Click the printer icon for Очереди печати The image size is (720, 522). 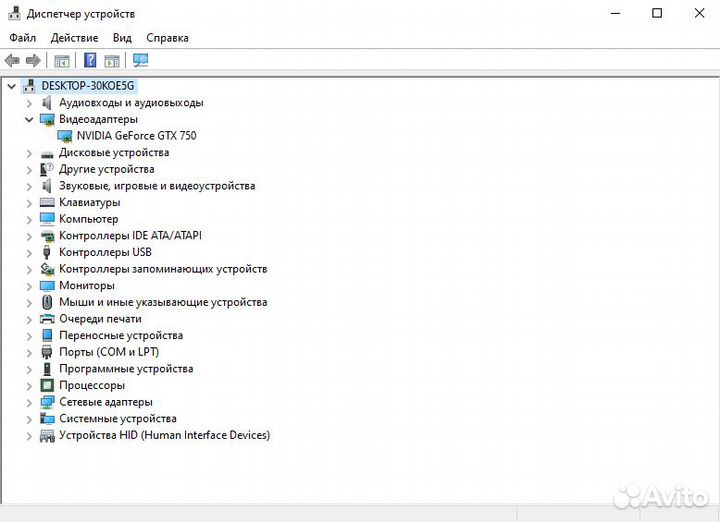click(47, 319)
